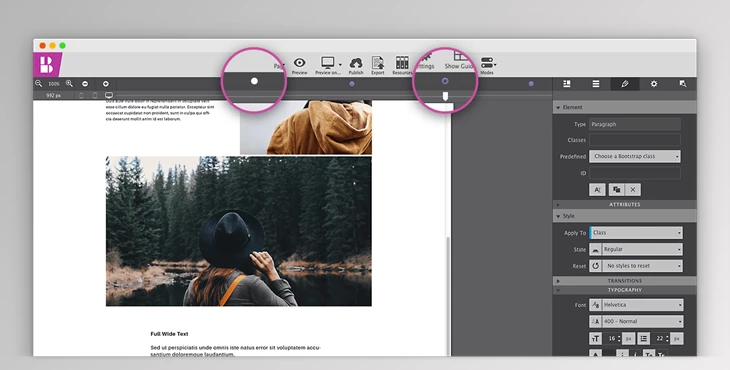Open the 400 - Normal weight dropdown
This screenshot has height=370, width=730.
[642, 322]
